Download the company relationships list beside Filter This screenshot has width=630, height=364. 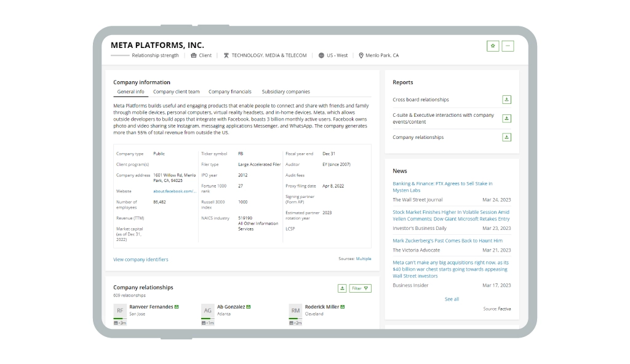tap(342, 288)
